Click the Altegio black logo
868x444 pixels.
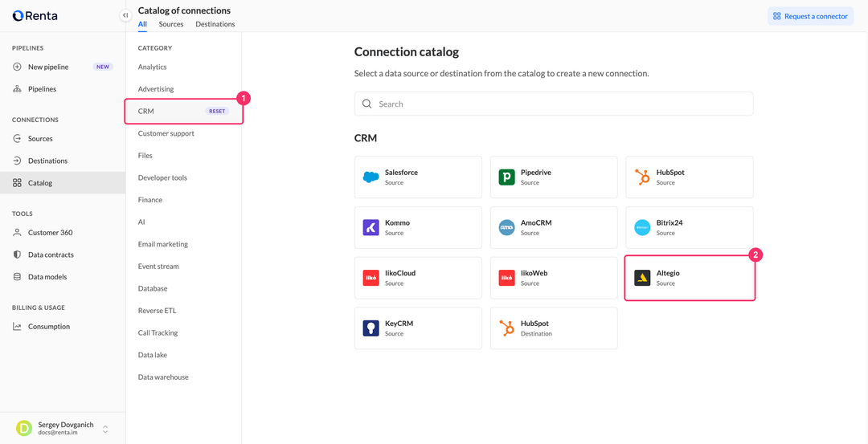(x=642, y=278)
